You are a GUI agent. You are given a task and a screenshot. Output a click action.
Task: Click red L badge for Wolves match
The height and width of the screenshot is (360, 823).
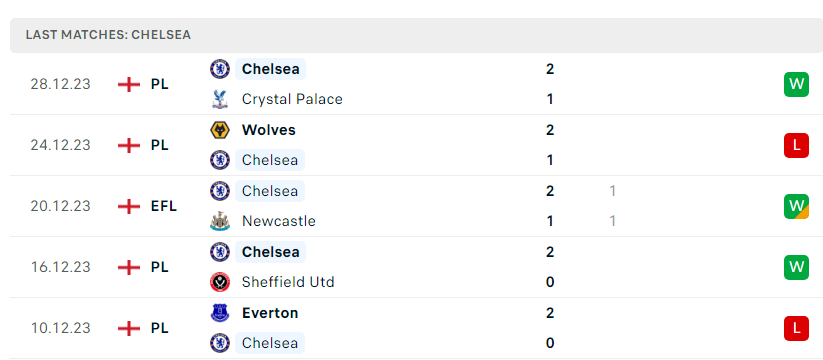(796, 145)
